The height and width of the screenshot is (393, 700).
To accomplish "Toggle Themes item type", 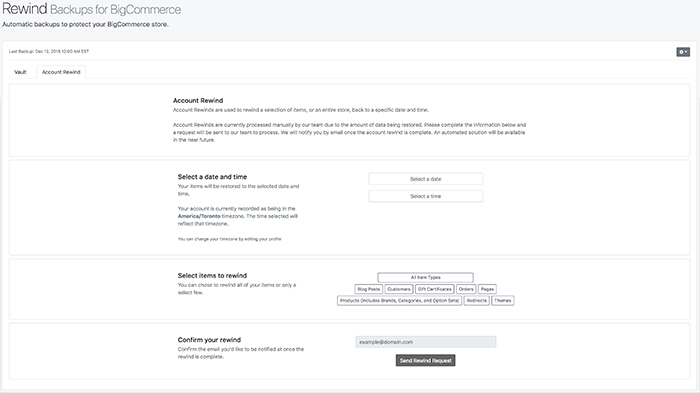I will tap(503, 301).
